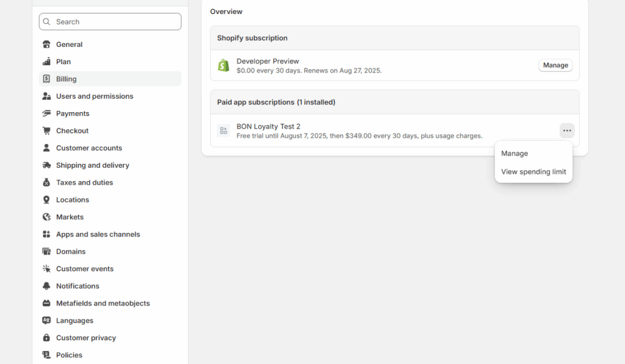Focus the settings Search field

pyautogui.click(x=110, y=21)
